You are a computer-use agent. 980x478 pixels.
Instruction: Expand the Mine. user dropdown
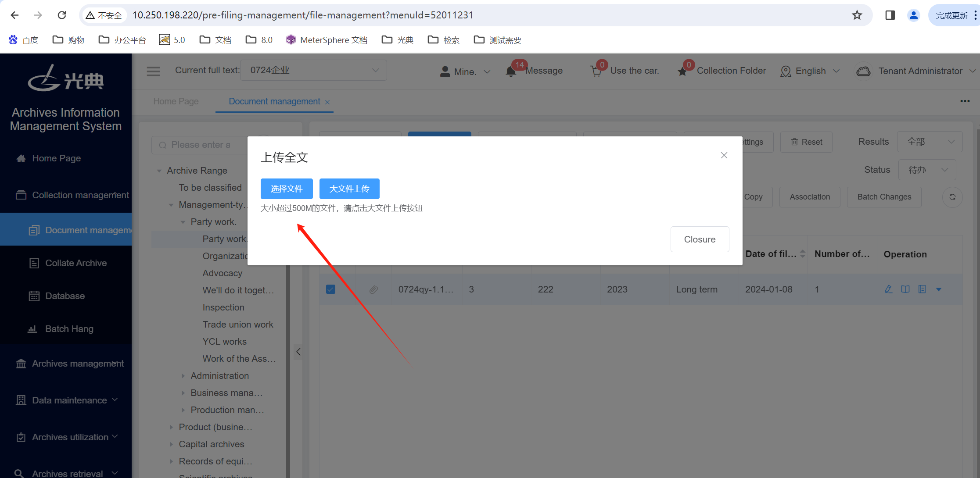click(x=465, y=71)
